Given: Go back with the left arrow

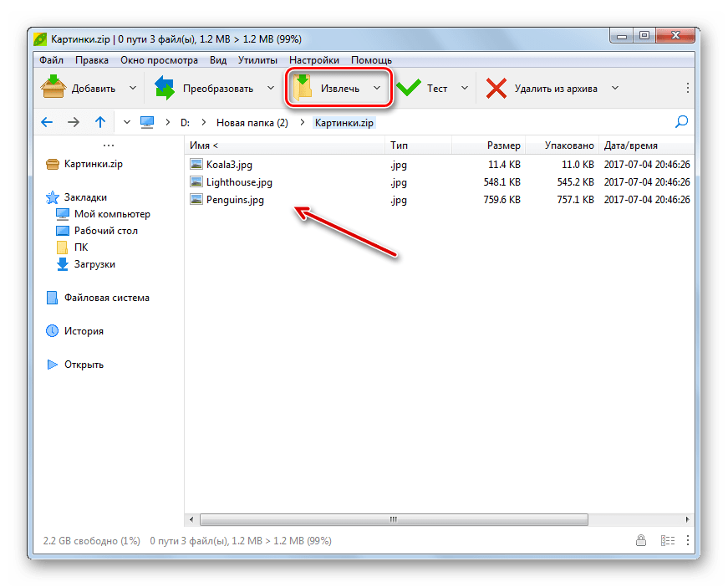Looking at the screenshot, I should [x=47, y=123].
